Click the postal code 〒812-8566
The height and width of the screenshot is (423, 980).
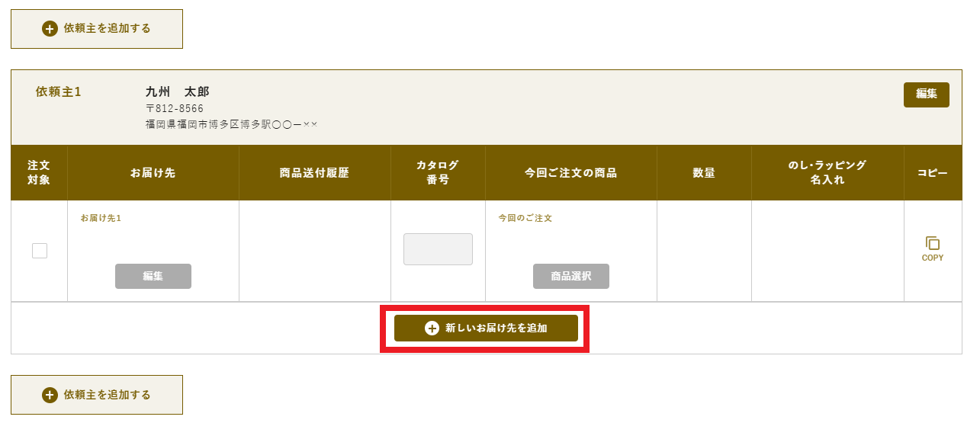click(x=175, y=109)
